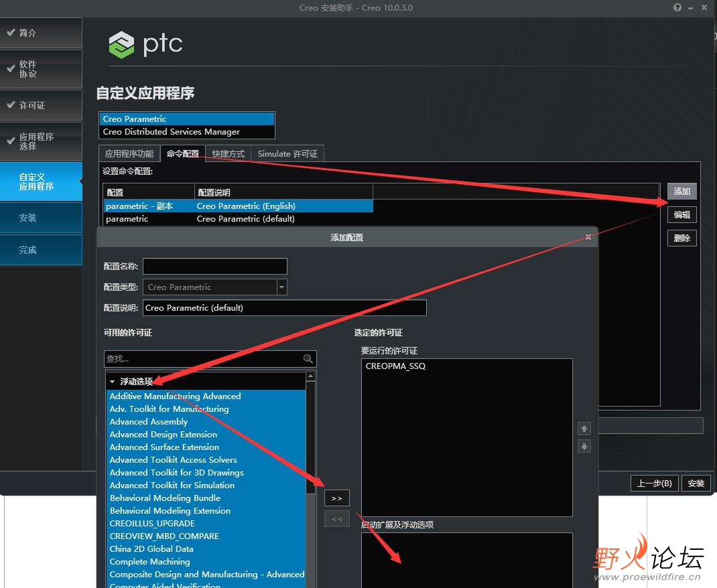Screen dimensions: 717x588
Task: Switch to the 快捷方式 tab
Action: pos(229,153)
